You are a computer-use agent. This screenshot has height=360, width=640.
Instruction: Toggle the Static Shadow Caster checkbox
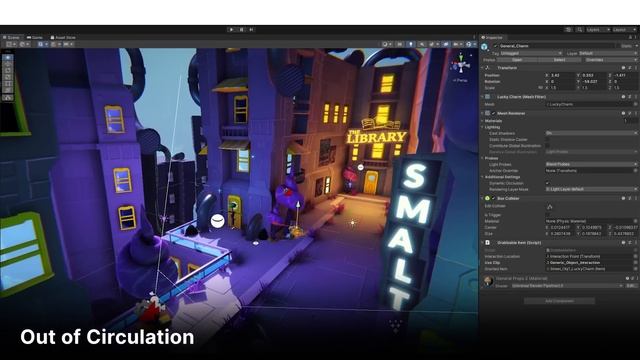click(547, 139)
